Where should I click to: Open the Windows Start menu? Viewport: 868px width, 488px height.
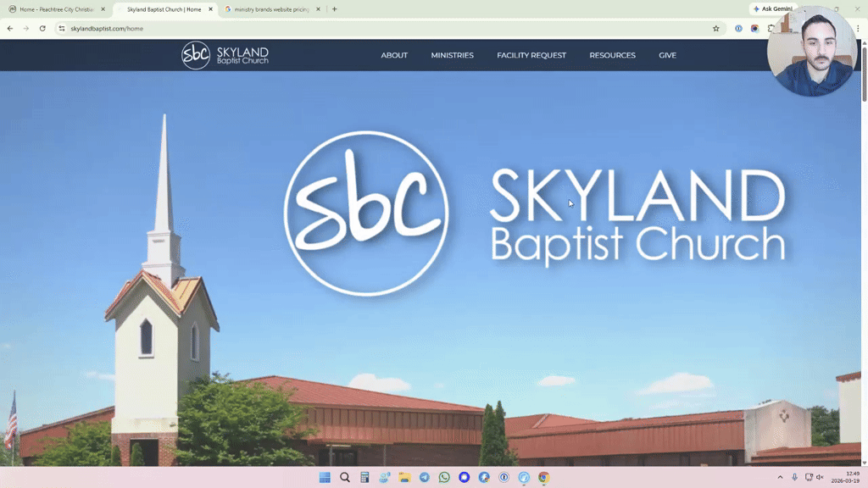(325, 477)
